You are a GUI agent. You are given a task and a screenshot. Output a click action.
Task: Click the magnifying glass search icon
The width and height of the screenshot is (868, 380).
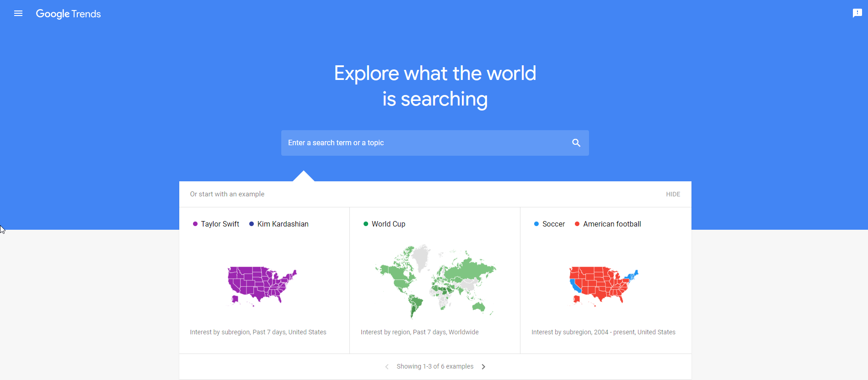(x=576, y=143)
